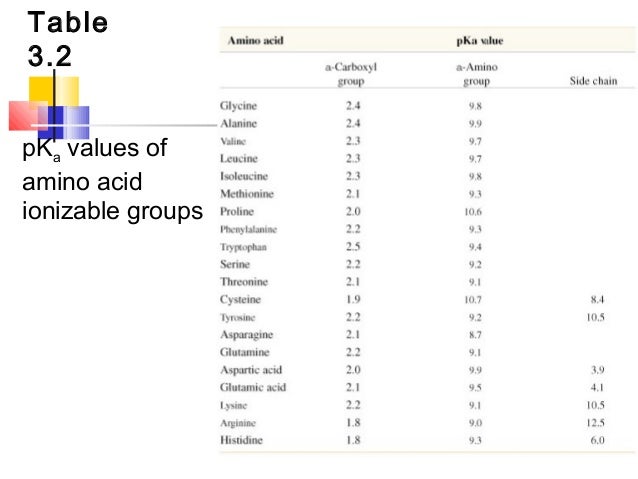Select Histidine's side chain value 6.0

(597, 439)
